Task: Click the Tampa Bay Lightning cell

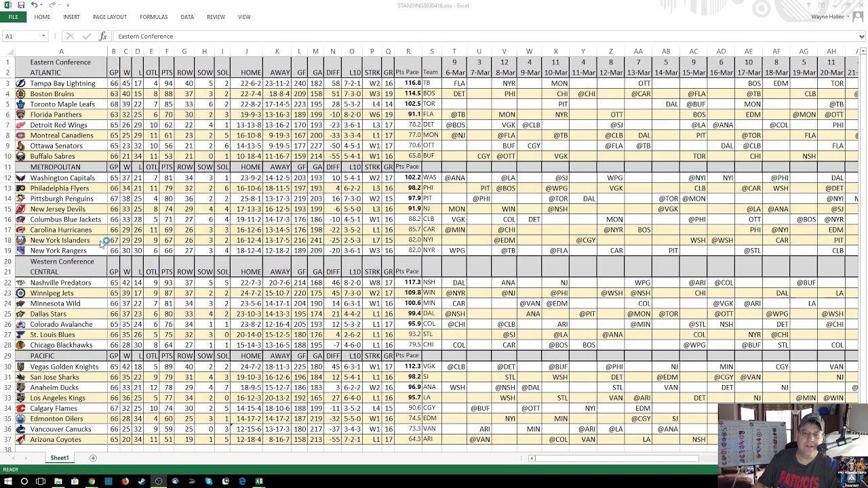Action: (x=62, y=83)
